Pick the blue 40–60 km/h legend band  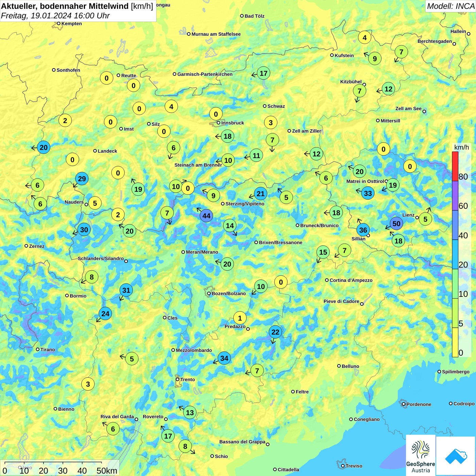click(x=455, y=225)
